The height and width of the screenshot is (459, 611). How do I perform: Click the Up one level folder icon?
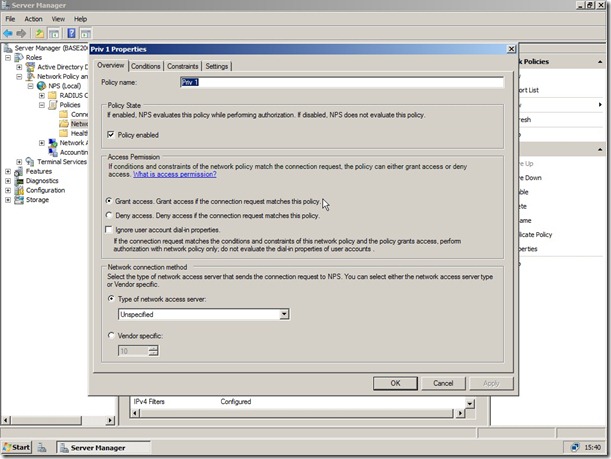39,34
